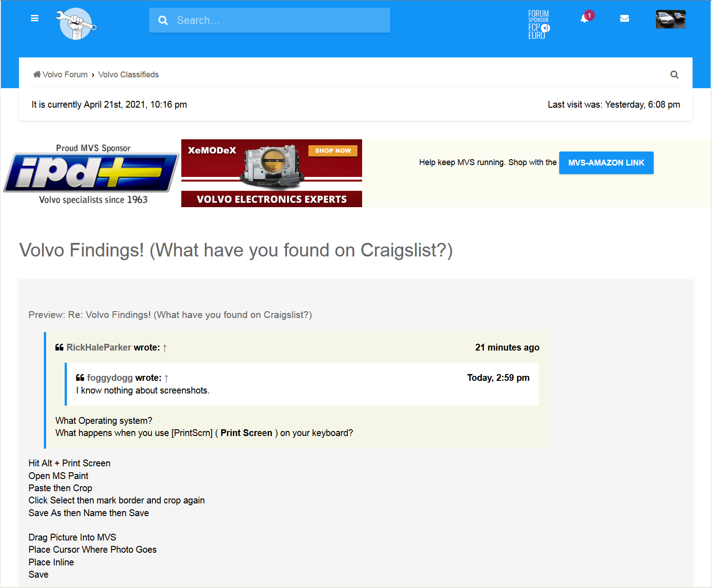Click the XeMODeX SHOP NOW button
This screenshot has width=712, height=588.
[333, 151]
